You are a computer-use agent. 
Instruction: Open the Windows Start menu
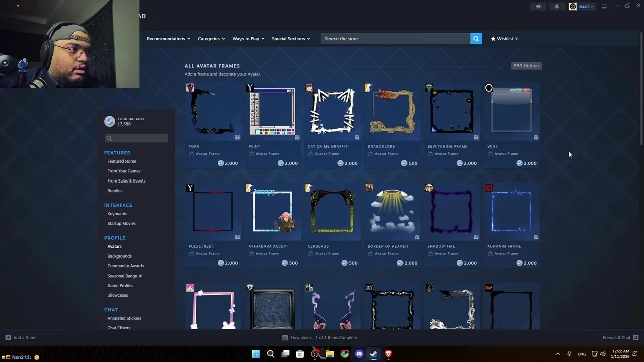pyautogui.click(x=256, y=354)
